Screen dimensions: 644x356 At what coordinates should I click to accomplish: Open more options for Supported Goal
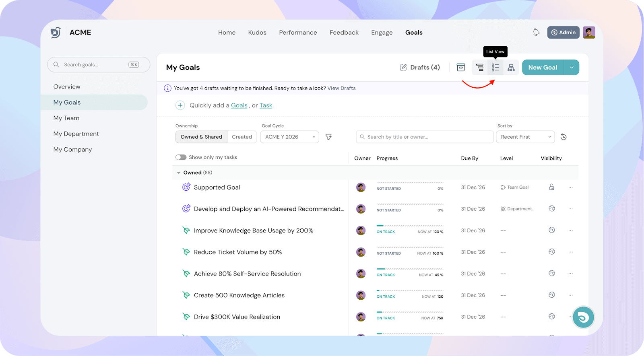tap(570, 187)
